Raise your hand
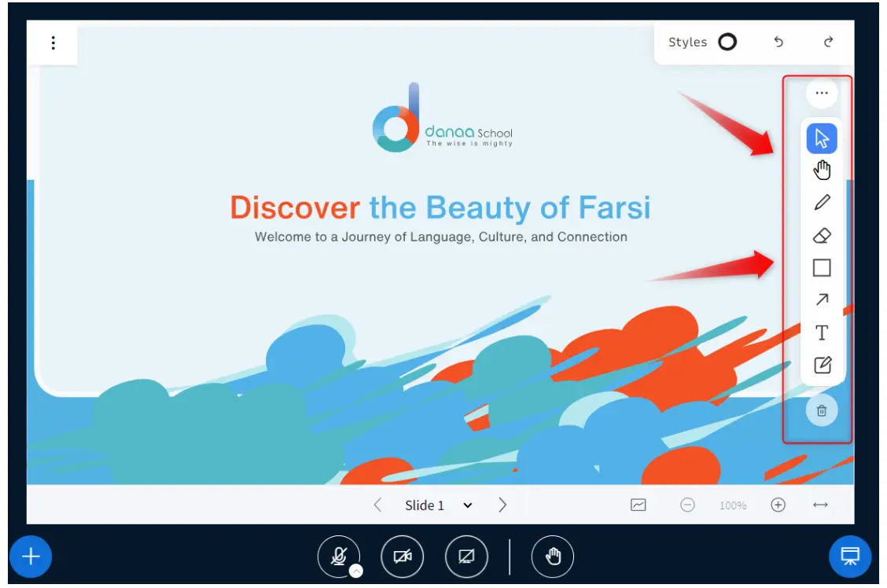887x588 pixels. (x=553, y=557)
